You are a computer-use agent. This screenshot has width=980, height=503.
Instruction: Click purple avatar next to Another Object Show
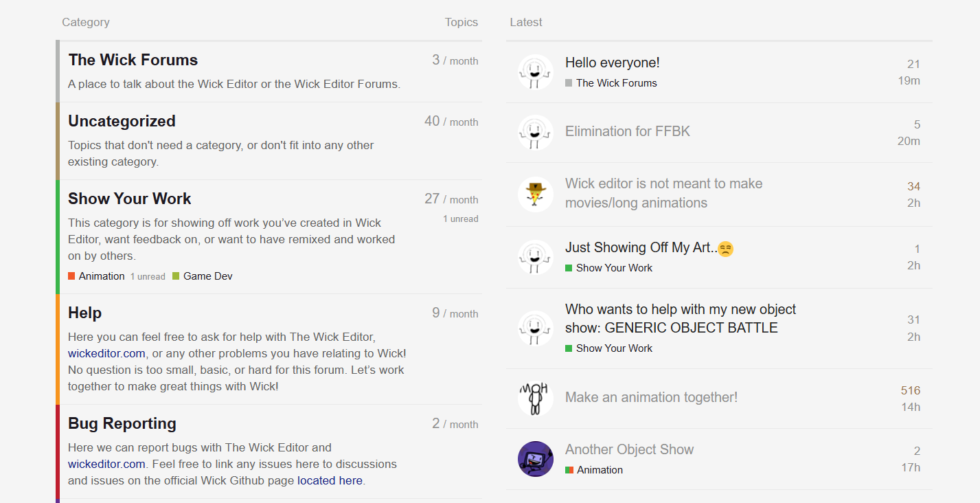pos(535,459)
